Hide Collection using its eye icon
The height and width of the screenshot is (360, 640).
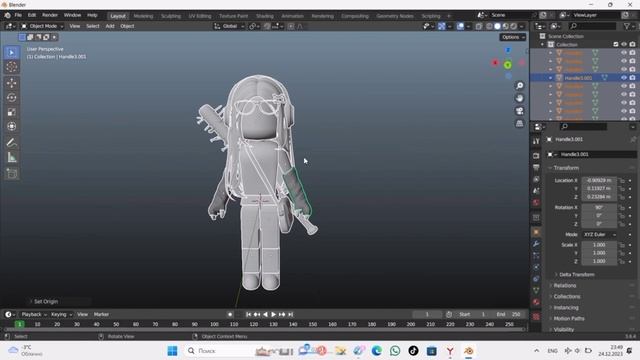tap(624, 44)
